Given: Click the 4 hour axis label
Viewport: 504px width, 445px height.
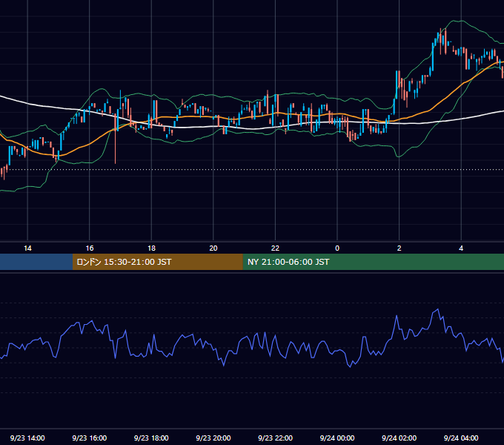Looking at the screenshot, I should click(461, 248).
